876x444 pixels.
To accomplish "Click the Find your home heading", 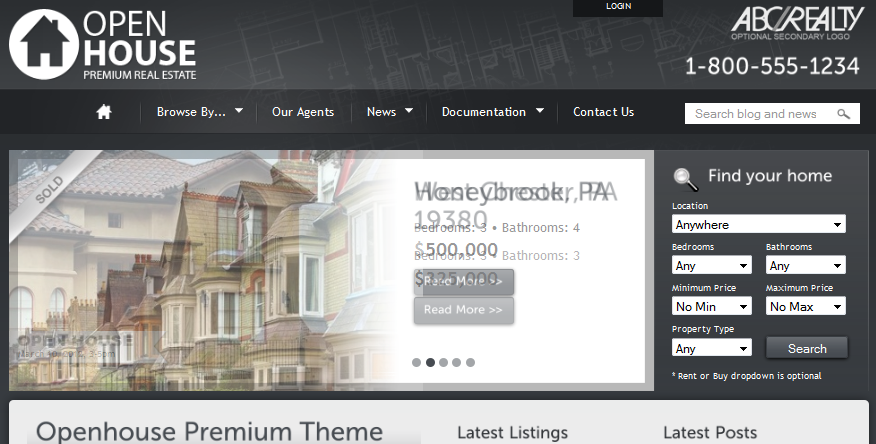I will (770, 176).
